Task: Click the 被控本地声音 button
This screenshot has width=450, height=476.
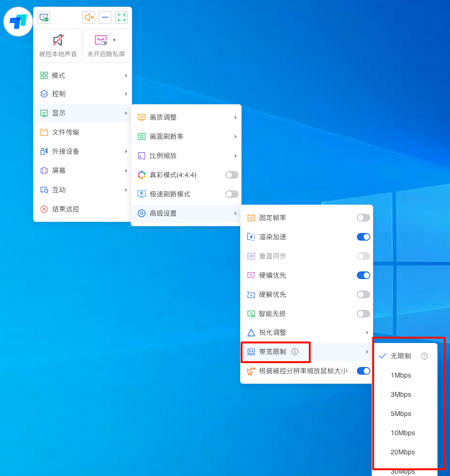Action: point(58,46)
